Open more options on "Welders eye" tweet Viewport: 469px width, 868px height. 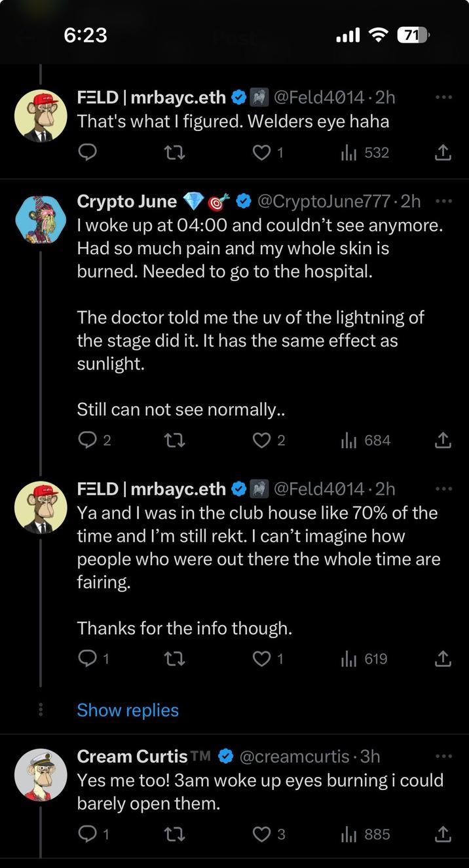coord(443,98)
